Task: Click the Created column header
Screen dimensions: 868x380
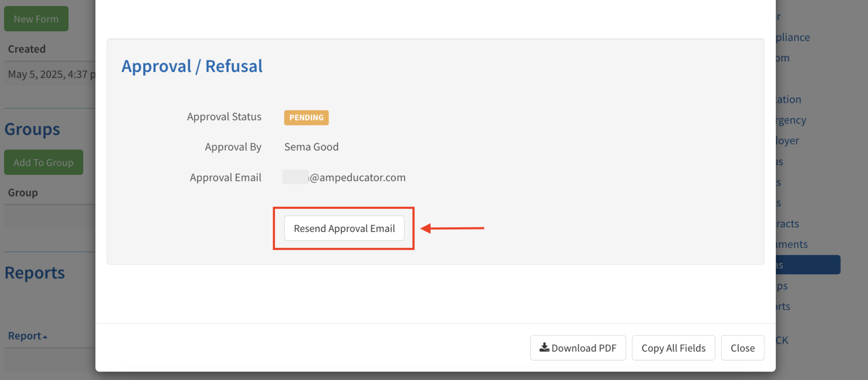Action: coord(26,49)
